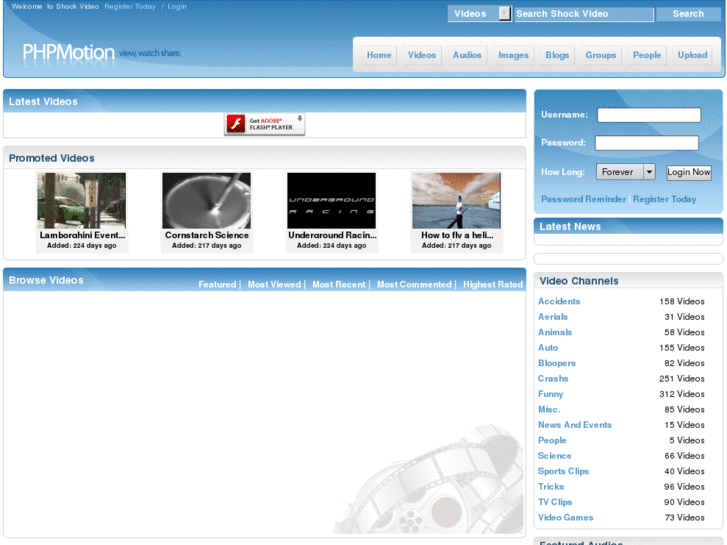Focus the Username input field
This screenshot has width=727, height=545.
point(649,115)
